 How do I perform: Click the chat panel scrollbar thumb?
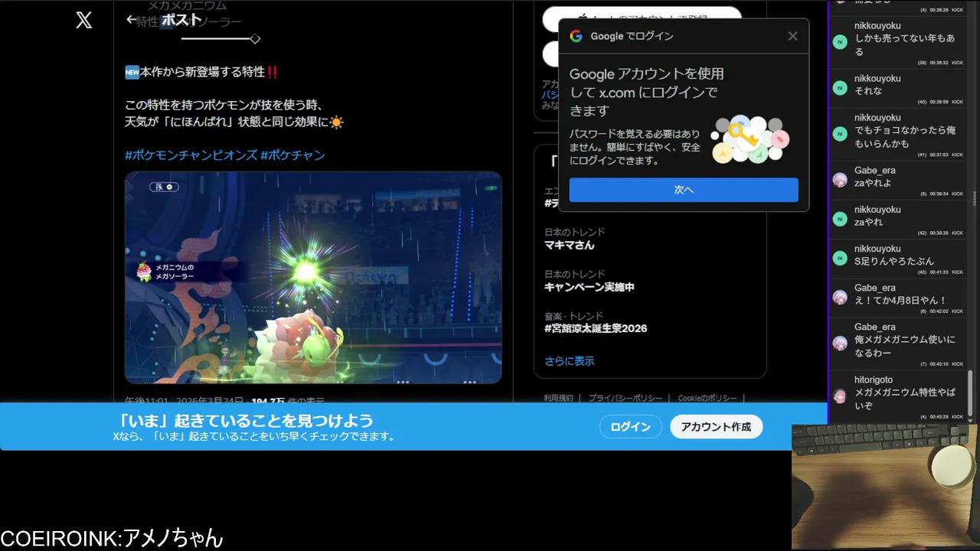(x=971, y=393)
